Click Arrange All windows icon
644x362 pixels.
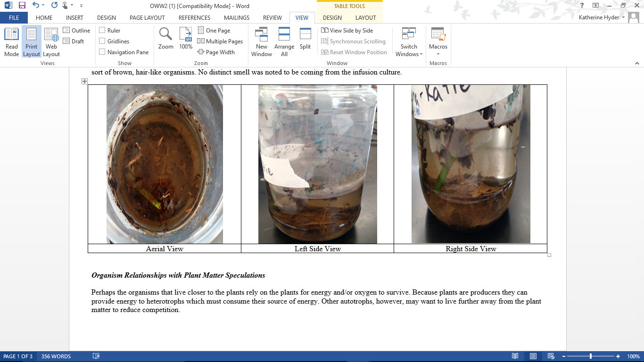(284, 41)
